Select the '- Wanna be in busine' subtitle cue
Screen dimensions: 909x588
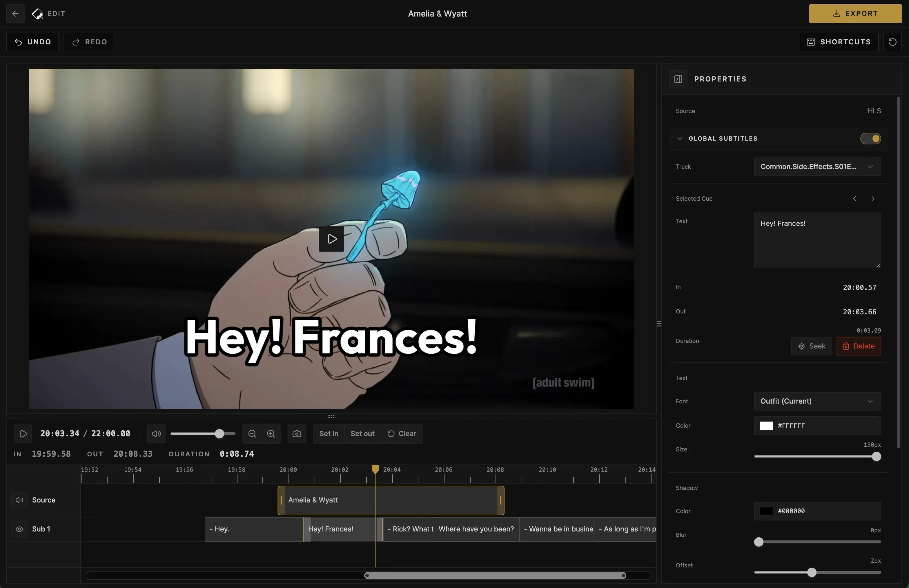pos(557,529)
